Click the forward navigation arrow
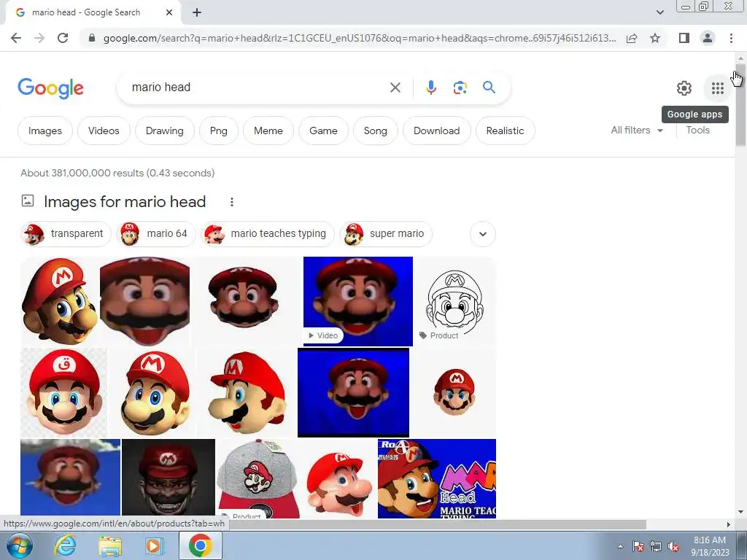 [x=39, y=38]
